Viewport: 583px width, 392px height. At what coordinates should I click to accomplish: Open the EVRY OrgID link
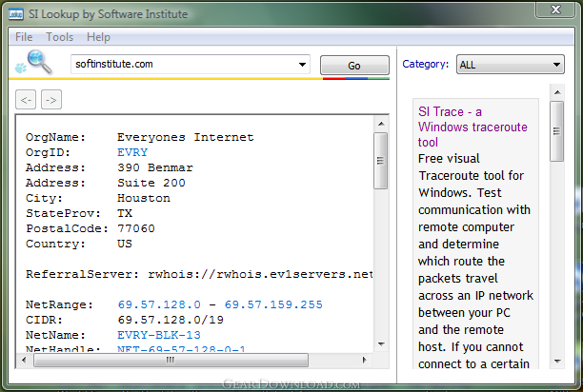132,152
